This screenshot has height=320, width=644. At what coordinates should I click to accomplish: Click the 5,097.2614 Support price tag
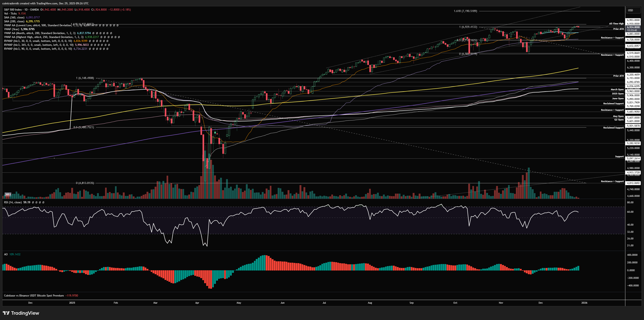point(633,158)
